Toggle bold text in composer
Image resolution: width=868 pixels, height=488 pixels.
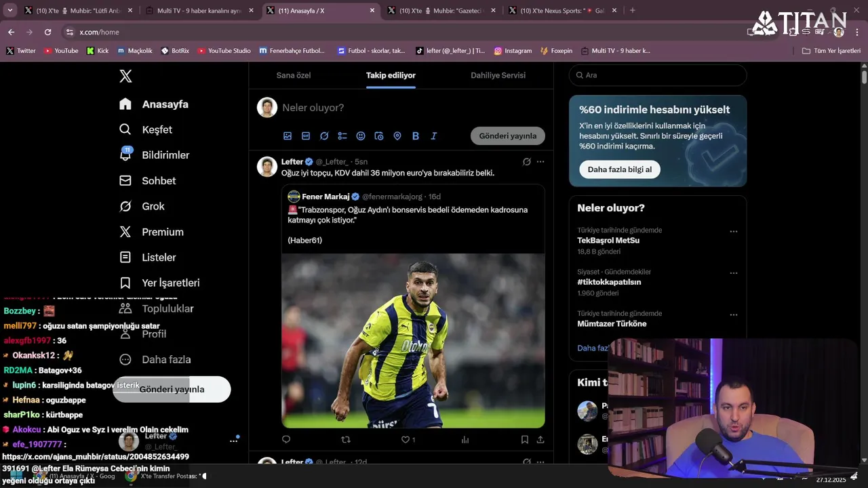pos(416,136)
